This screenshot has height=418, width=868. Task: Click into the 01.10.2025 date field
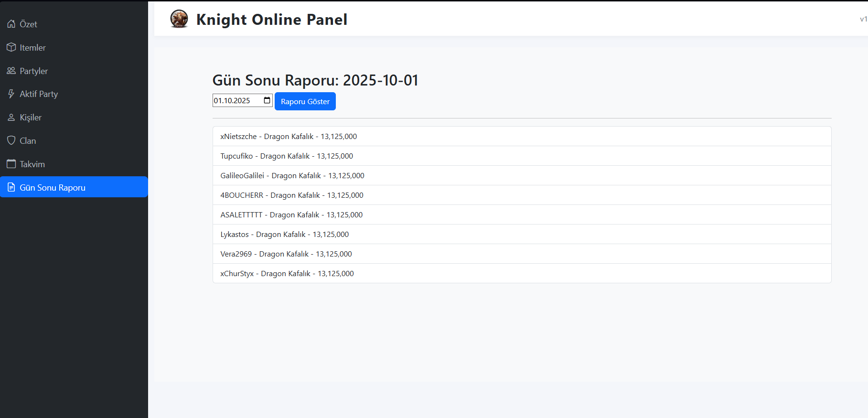point(234,101)
